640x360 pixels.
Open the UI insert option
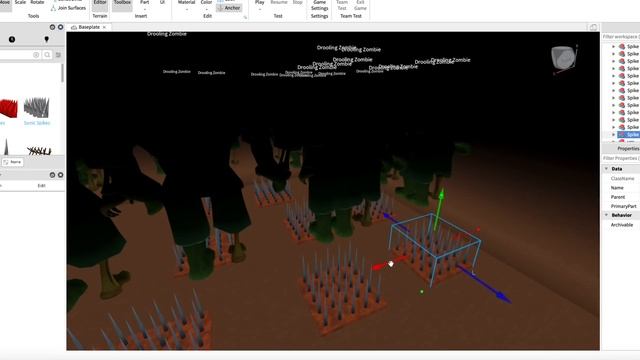162,2
